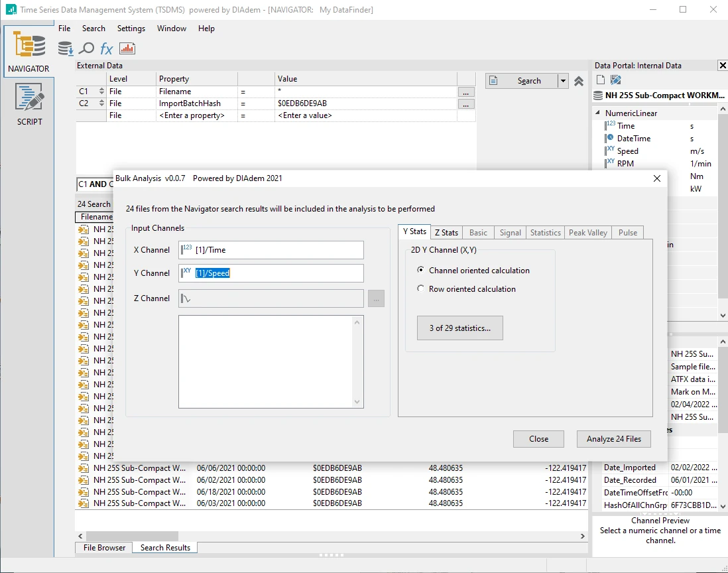
Task: Open the Settings menu
Action: pyautogui.click(x=131, y=29)
